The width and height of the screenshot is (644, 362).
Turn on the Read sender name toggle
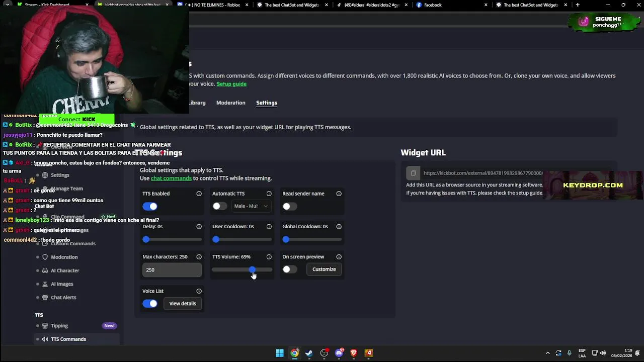(289, 206)
